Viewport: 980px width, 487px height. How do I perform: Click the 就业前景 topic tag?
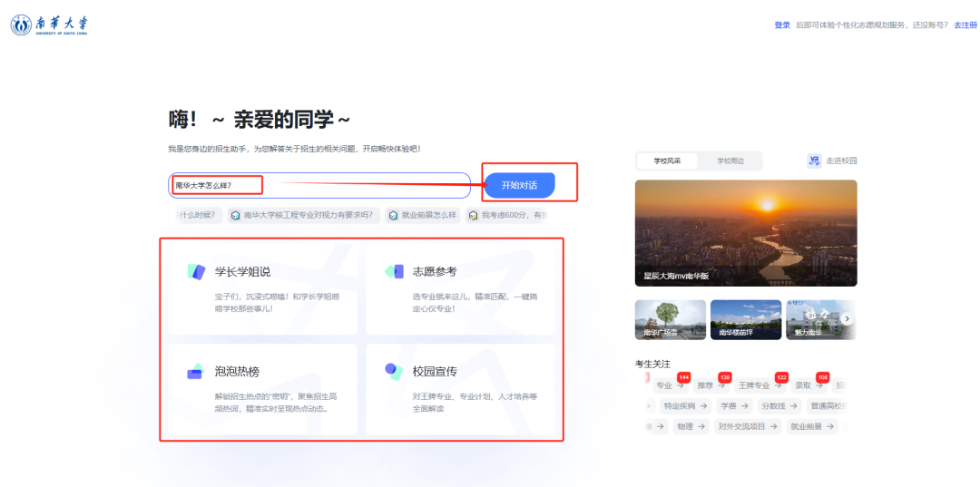tap(812, 426)
